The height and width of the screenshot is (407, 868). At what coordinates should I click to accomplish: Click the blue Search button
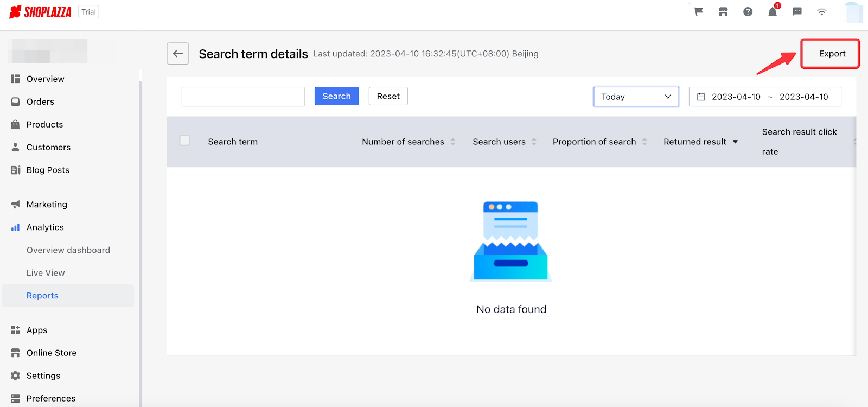[336, 96]
